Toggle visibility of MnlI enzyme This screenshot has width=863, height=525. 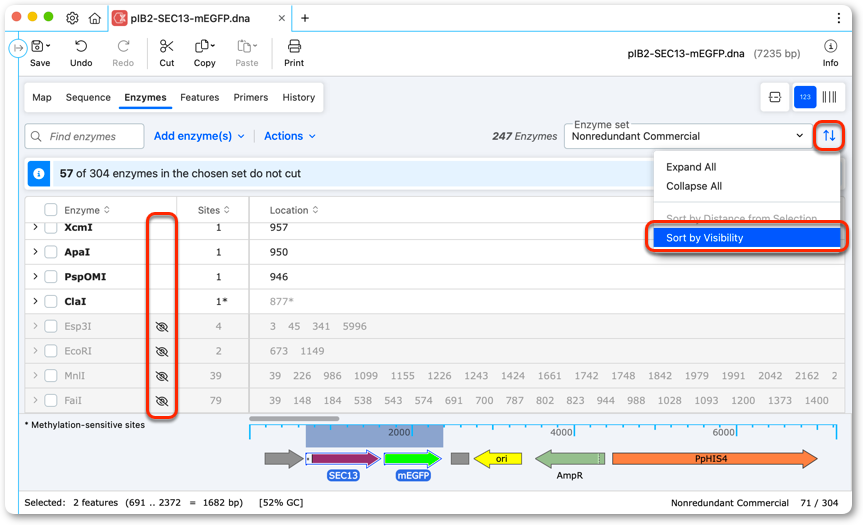tap(161, 376)
